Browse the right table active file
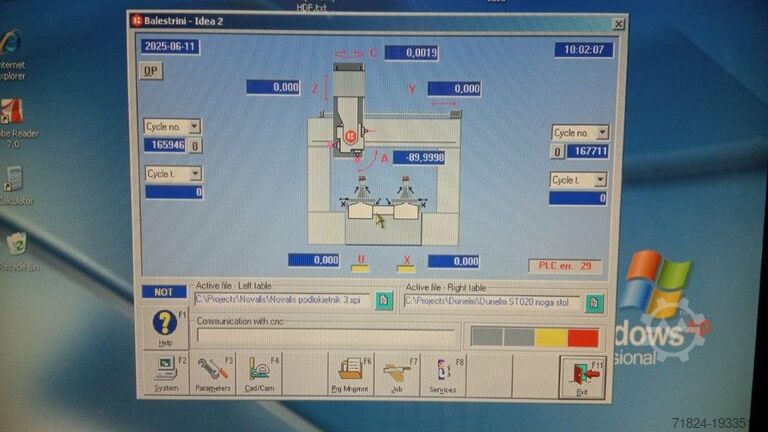The width and height of the screenshot is (768, 432). tap(594, 302)
